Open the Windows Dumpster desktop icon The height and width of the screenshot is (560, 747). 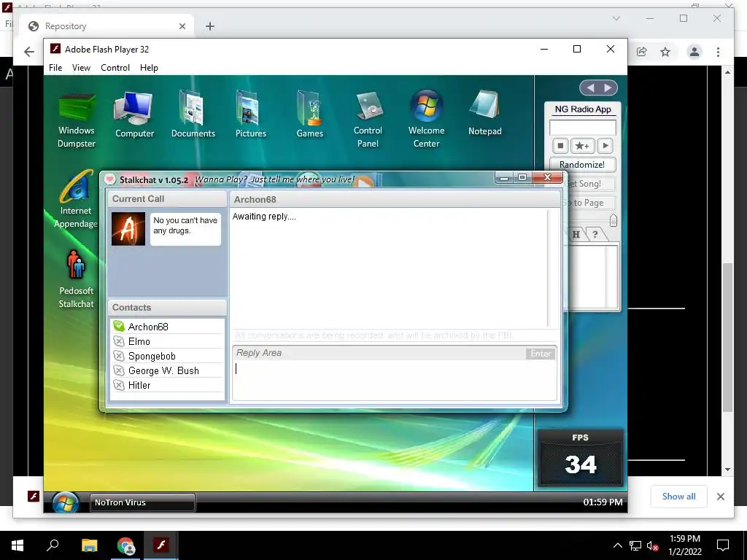click(x=76, y=120)
